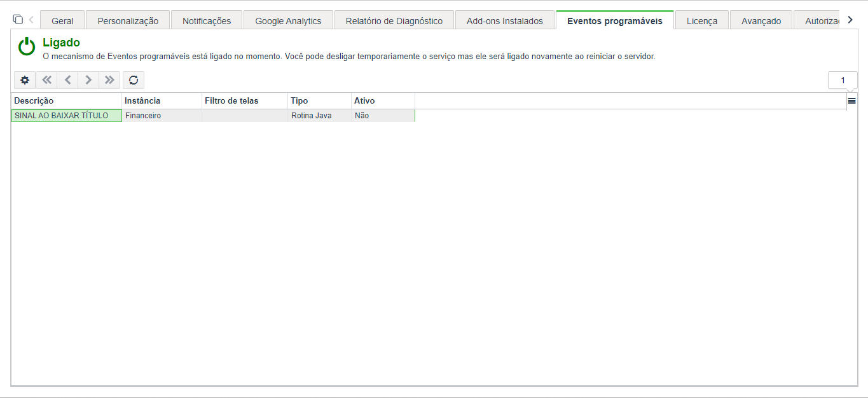Open the grid column options hamburger menu

852,100
